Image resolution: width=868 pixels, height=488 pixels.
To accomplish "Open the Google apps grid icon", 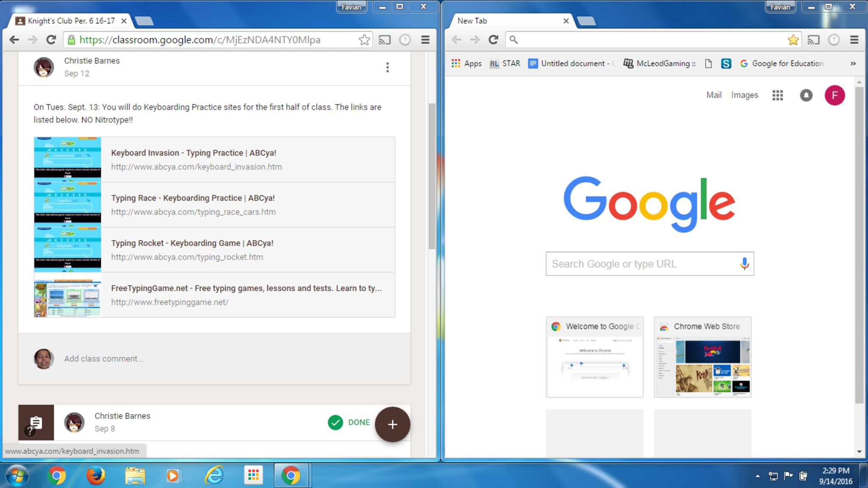I will point(777,95).
